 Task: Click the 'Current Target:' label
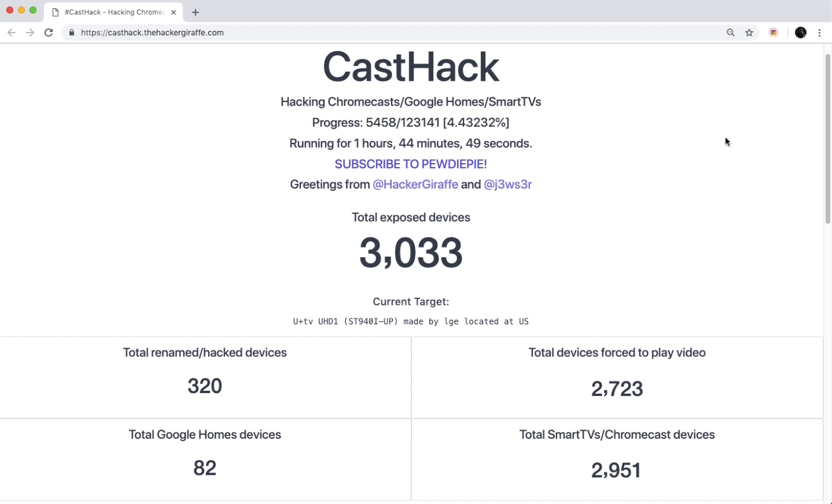411,302
